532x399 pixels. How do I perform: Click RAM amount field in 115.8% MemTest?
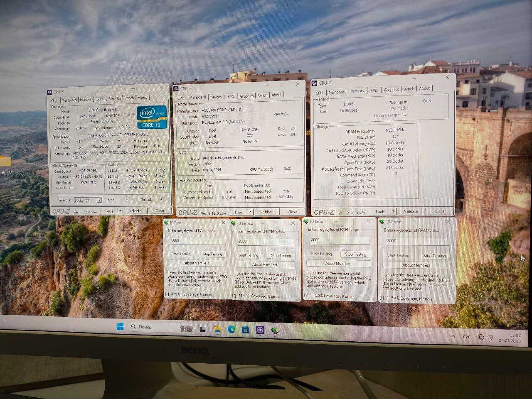click(265, 241)
